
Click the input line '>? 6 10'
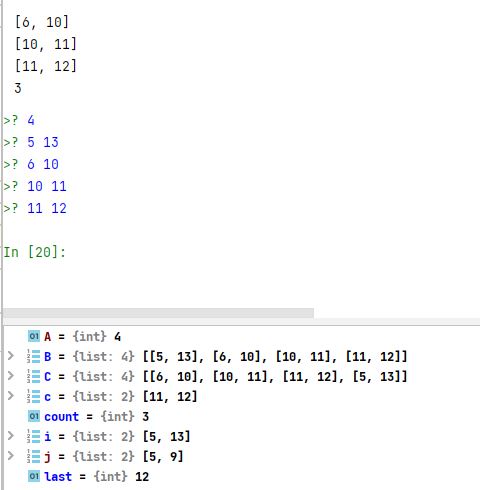pos(31,164)
